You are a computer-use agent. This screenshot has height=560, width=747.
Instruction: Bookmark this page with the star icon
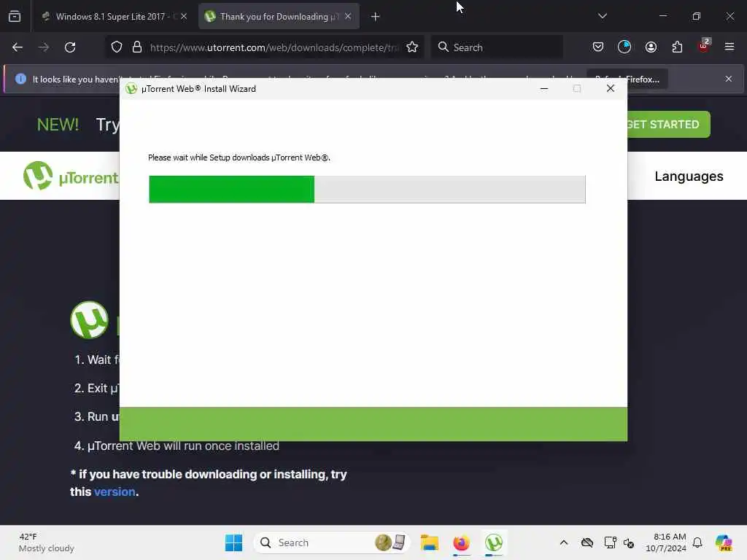coord(412,47)
